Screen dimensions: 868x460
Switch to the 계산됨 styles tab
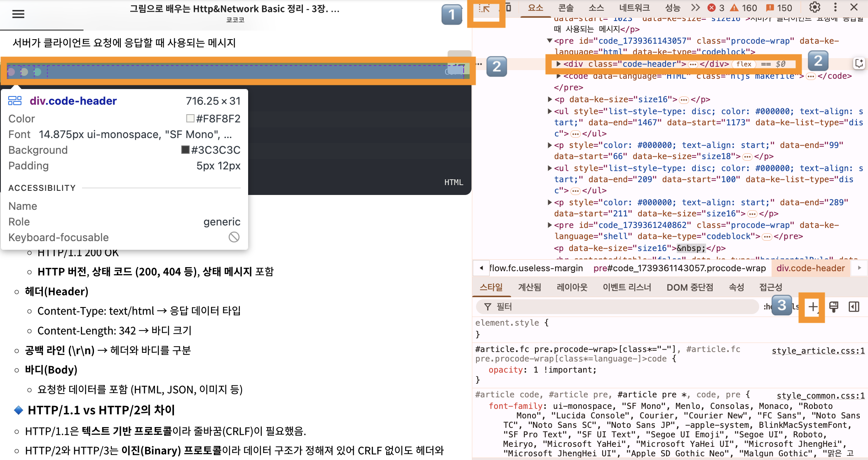(529, 287)
